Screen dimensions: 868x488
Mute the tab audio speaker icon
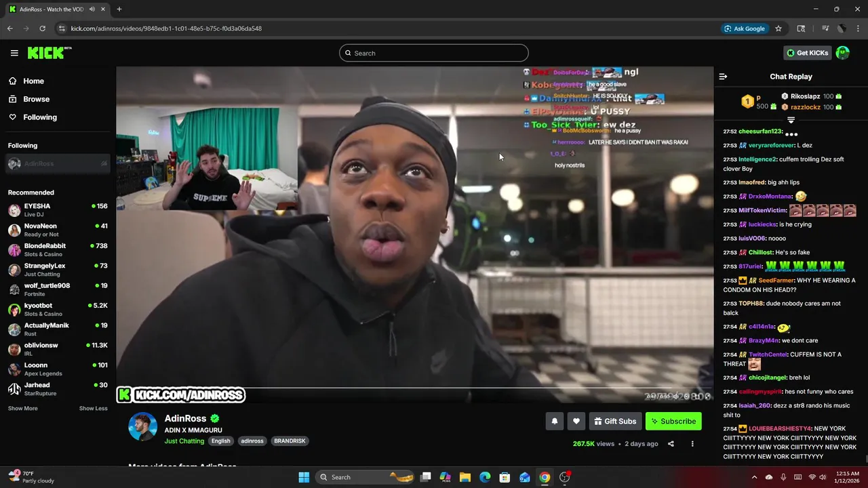pos(92,9)
